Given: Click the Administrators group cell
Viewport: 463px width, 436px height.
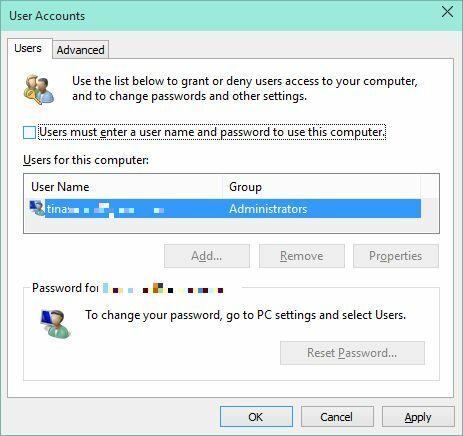Looking at the screenshot, I should coord(268,209).
